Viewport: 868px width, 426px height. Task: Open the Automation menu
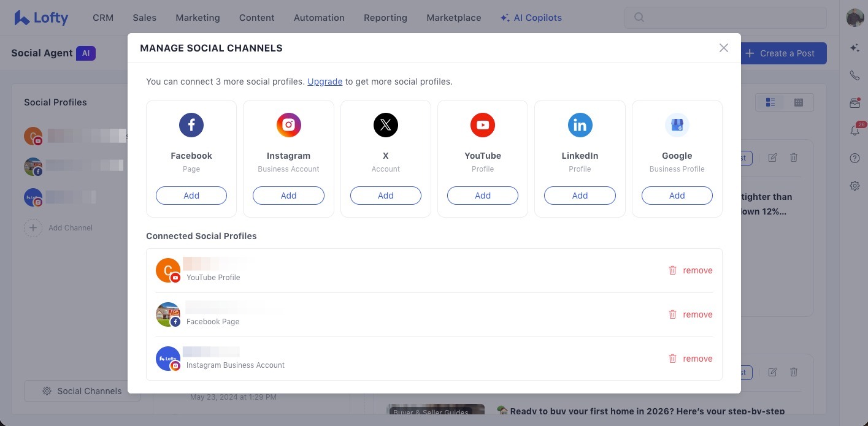click(x=319, y=18)
